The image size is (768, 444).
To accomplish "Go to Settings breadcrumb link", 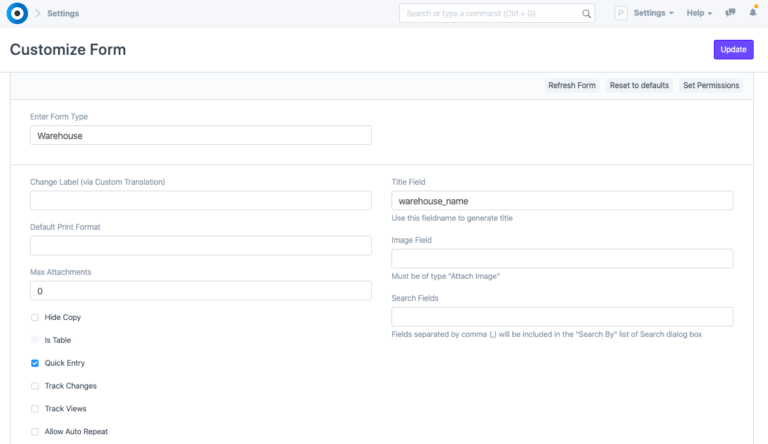I will [x=63, y=14].
